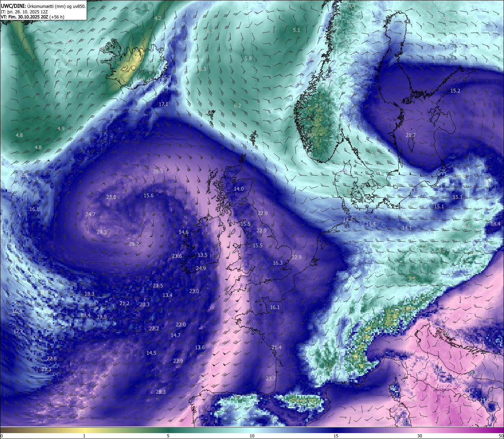Click the 19.9 value on the map
This screenshot has height=439, width=504.
click(x=102, y=317)
